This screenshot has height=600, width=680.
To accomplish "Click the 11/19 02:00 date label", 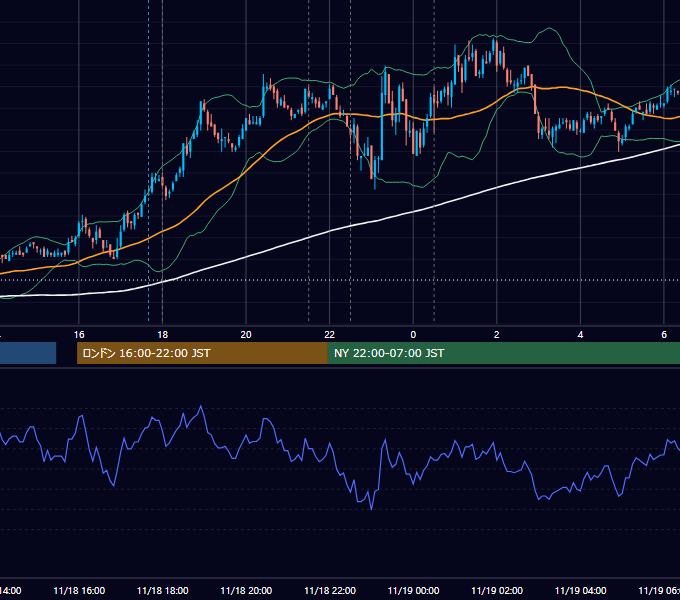I will pyautogui.click(x=497, y=591).
